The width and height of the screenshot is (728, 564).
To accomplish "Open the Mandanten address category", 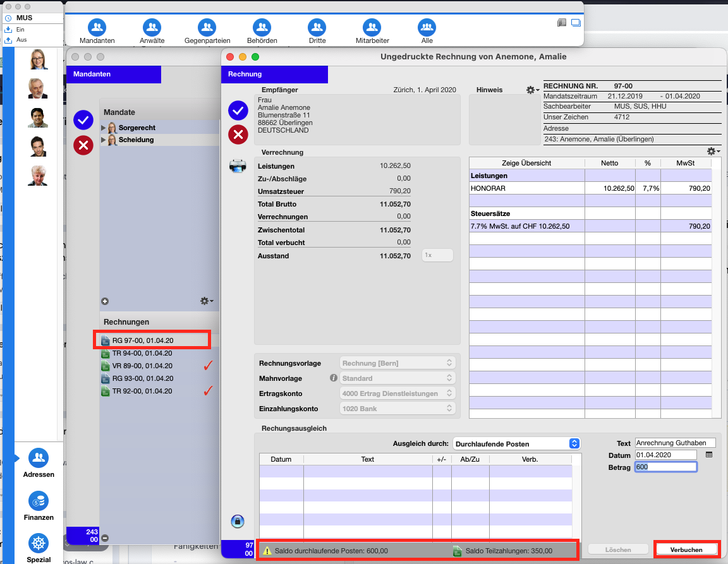I will click(97, 31).
